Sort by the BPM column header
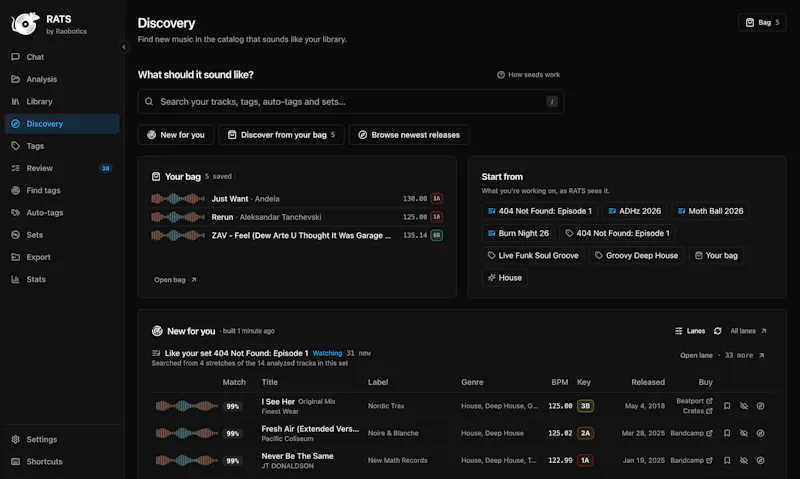 [559, 382]
